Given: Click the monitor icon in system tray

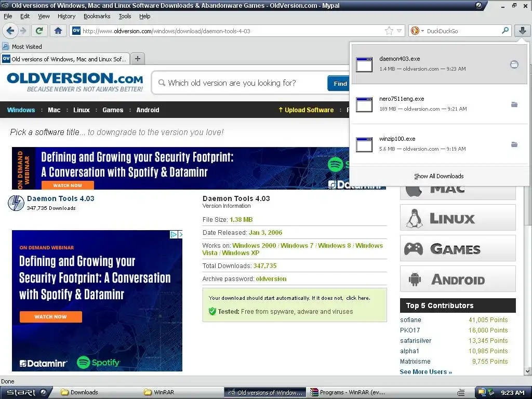Looking at the screenshot, I should tap(482, 392).
